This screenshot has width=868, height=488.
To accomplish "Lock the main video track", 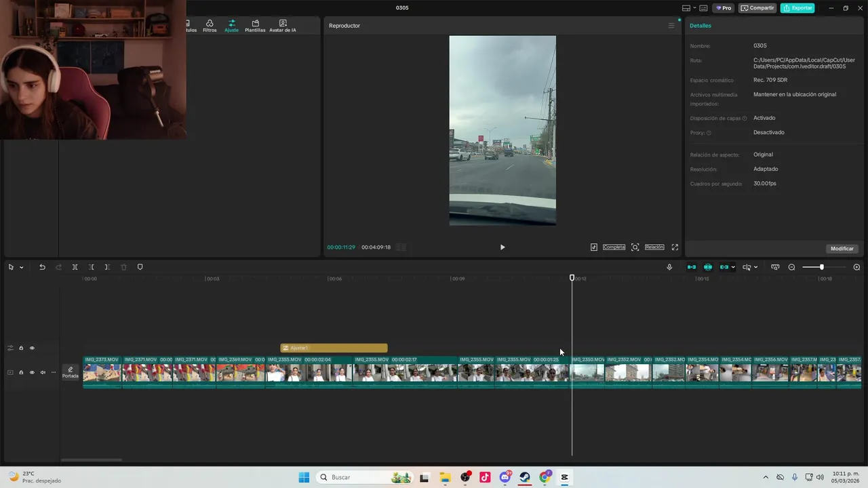I will pos(21,372).
